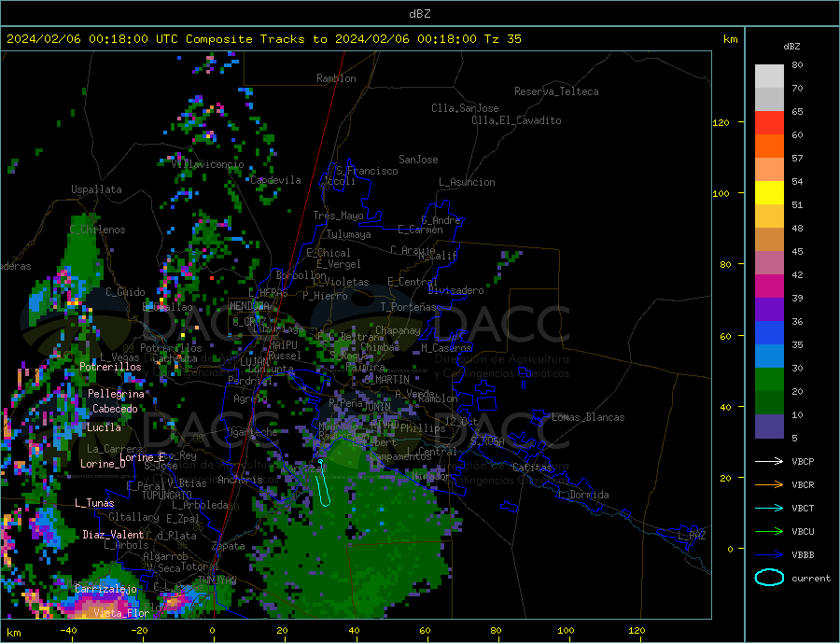Click the 'Ugarteche' place label

pos(252,432)
